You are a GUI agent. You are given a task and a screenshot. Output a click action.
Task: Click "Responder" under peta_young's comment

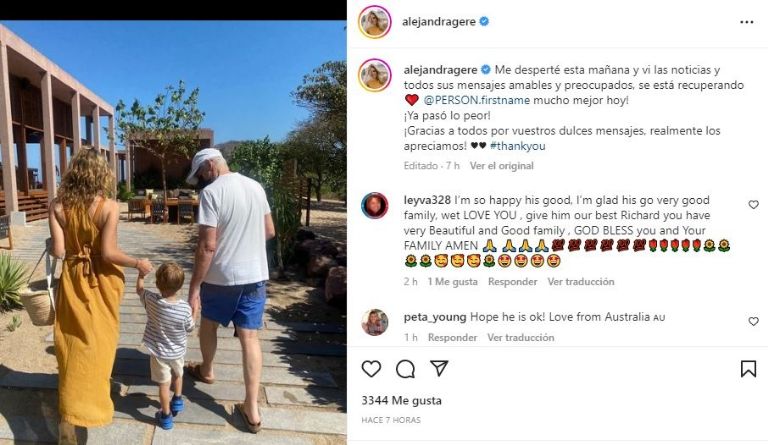452,337
